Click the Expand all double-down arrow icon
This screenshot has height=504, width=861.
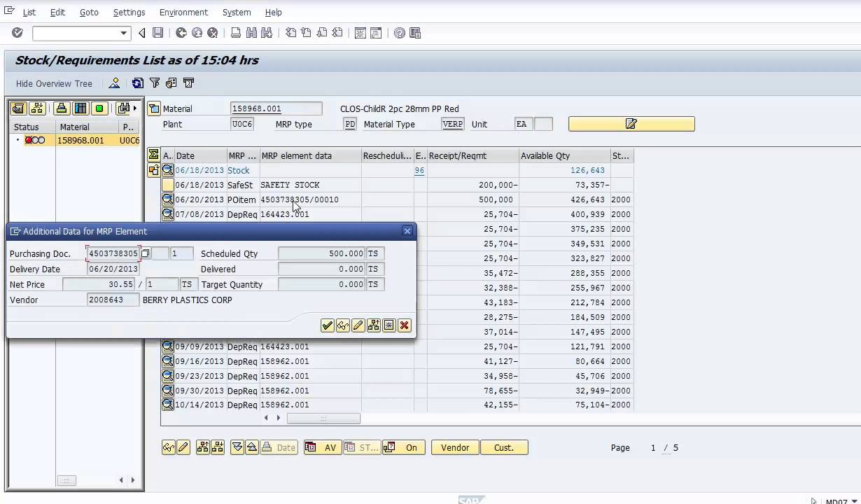237,447
